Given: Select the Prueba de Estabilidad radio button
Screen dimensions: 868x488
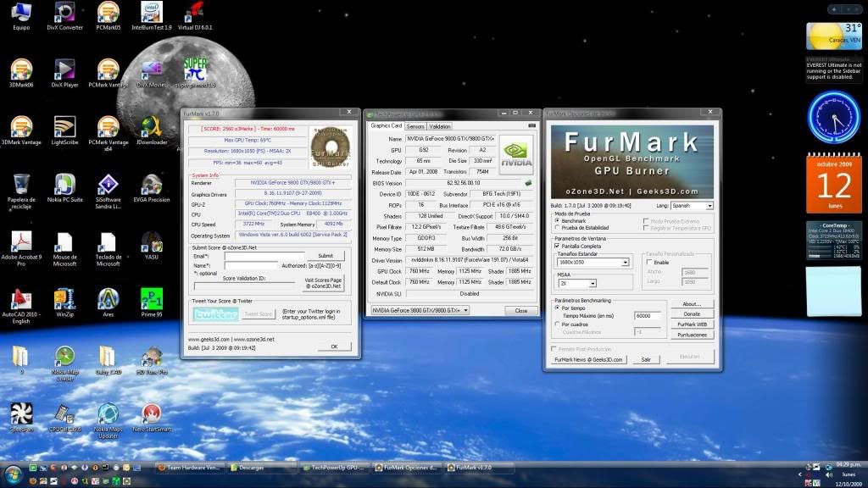Looking at the screenshot, I should tap(558, 227).
